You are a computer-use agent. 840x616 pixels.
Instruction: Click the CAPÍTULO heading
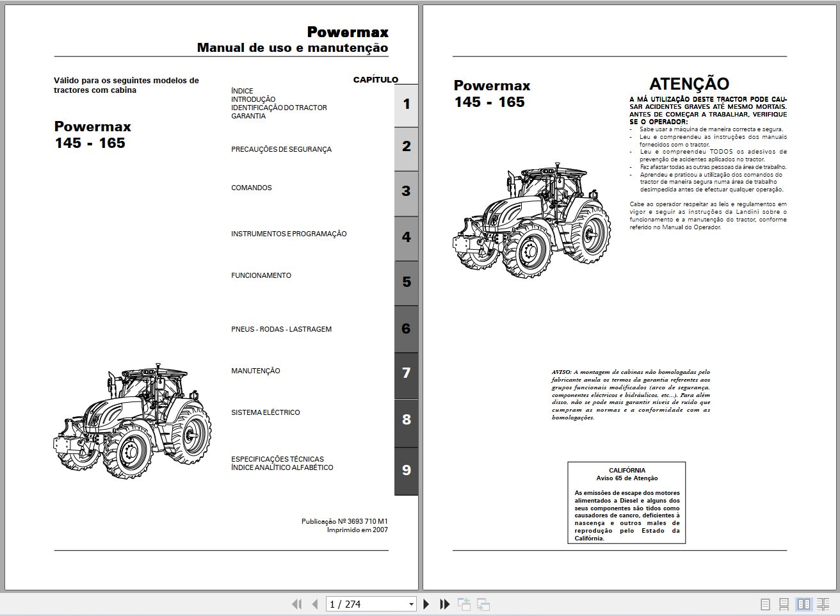[376, 80]
